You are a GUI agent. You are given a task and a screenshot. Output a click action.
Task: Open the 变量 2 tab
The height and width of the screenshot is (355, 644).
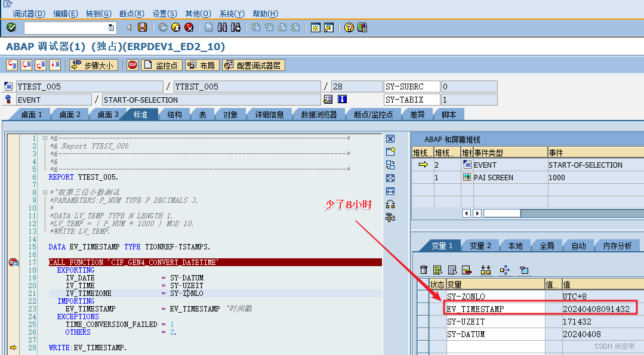[x=480, y=245]
